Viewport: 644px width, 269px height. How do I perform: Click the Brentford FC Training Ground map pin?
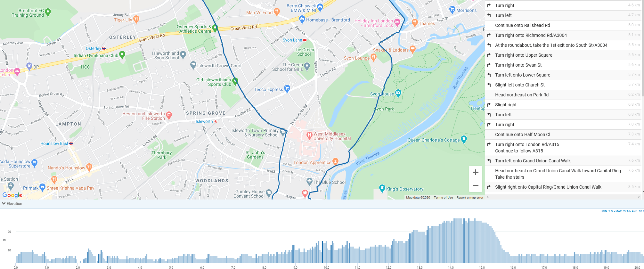[x=48, y=12]
